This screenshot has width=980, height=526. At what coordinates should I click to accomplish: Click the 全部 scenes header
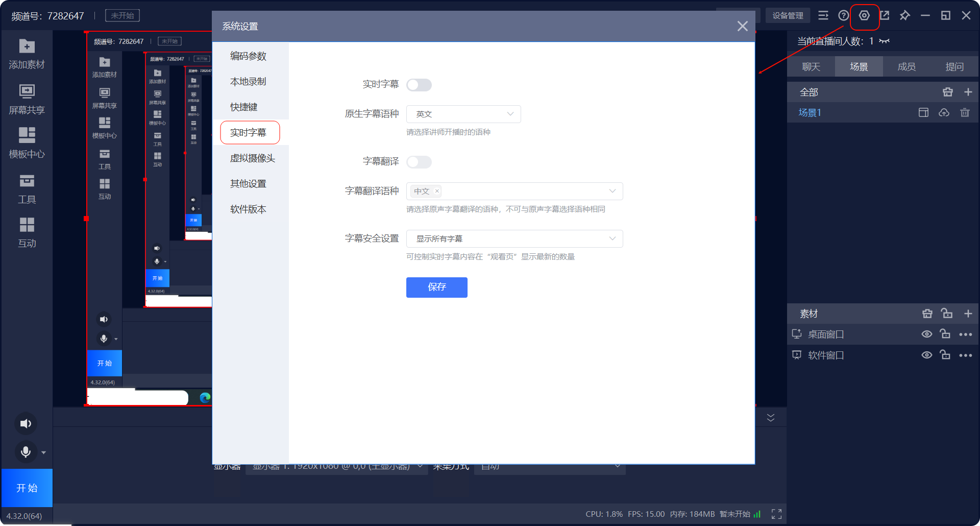click(809, 92)
